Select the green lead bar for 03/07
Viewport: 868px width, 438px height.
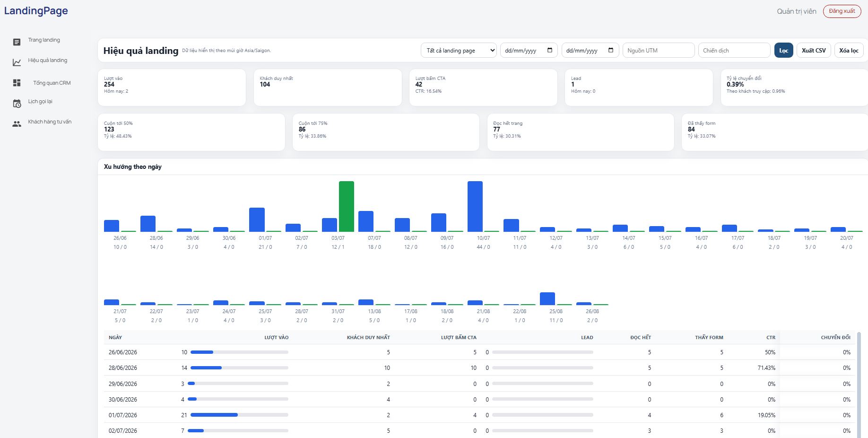click(347, 206)
